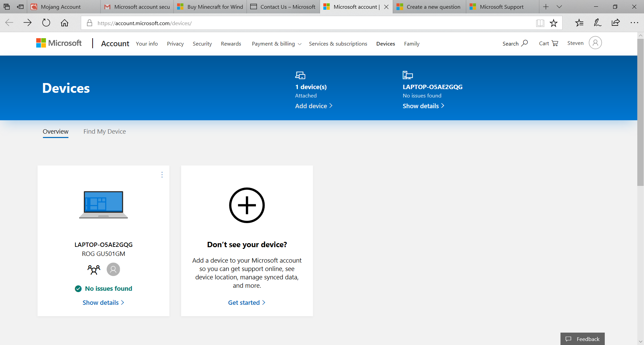Click the gray user avatar on laptop card
Viewport: 644px width, 345px height.
[113, 269]
